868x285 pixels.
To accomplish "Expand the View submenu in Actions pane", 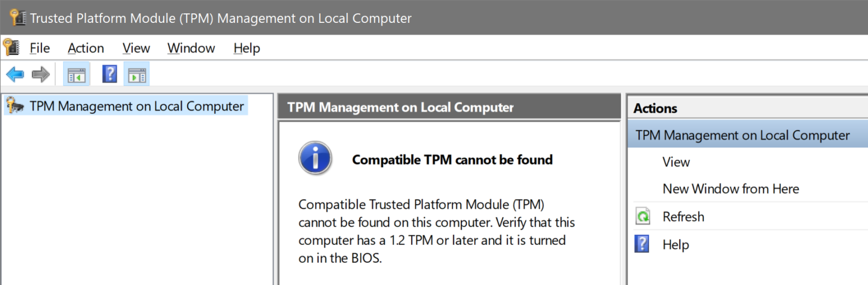I will pos(676,162).
